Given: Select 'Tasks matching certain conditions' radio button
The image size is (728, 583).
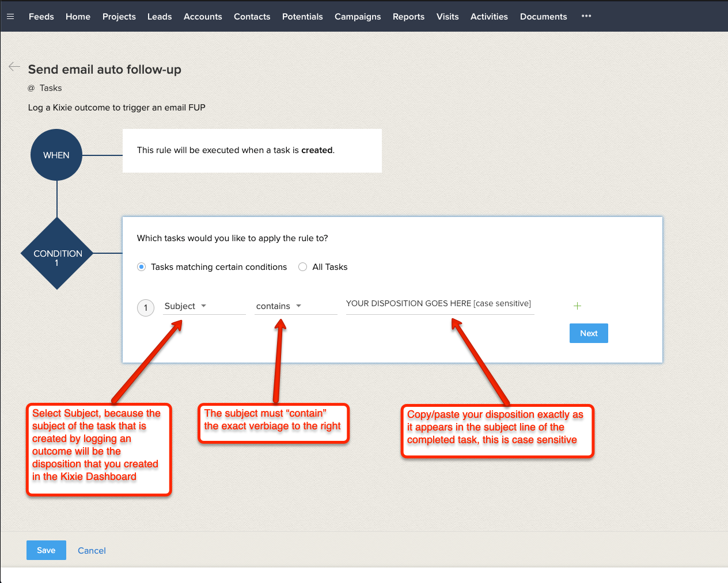Looking at the screenshot, I should [x=141, y=267].
